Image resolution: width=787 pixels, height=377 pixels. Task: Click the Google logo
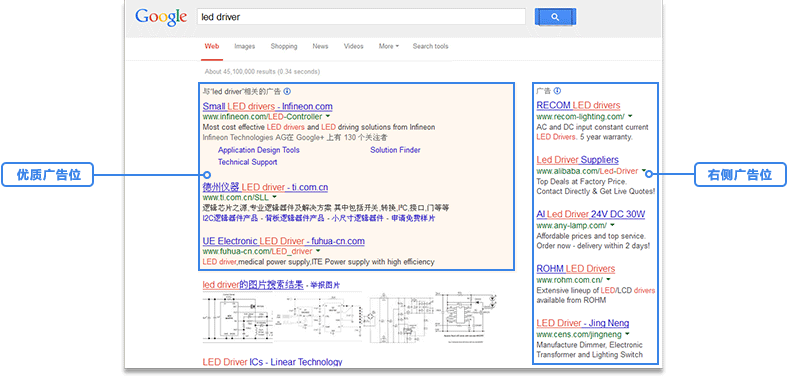[161, 17]
